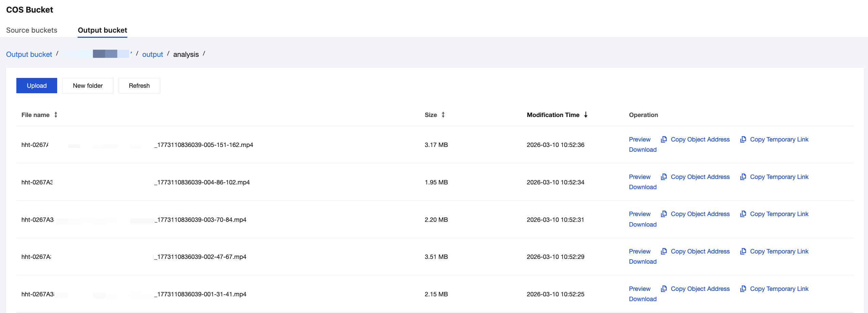This screenshot has width=868, height=313.
Task: Sort the list by File name arrows
Action: (x=56, y=115)
